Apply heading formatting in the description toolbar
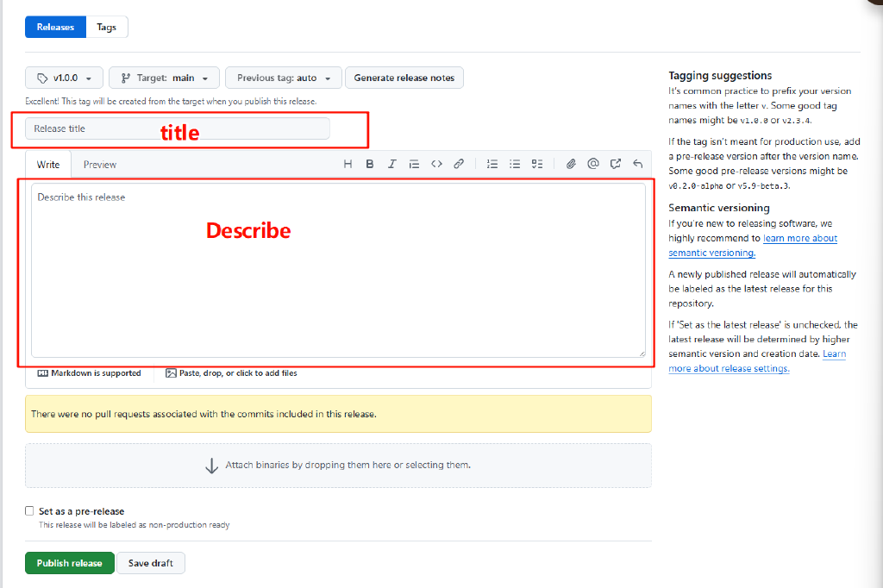The width and height of the screenshot is (883, 588). coord(348,163)
